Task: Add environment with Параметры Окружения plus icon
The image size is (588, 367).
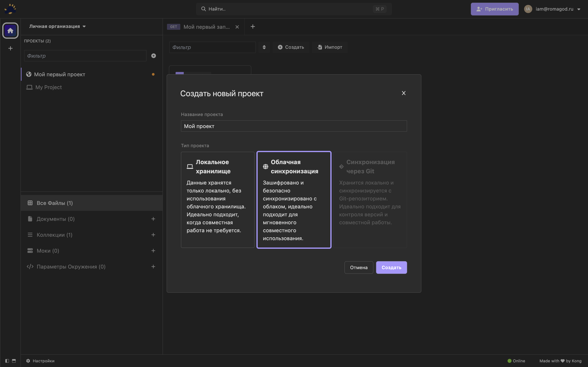Action: pos(153,266)
